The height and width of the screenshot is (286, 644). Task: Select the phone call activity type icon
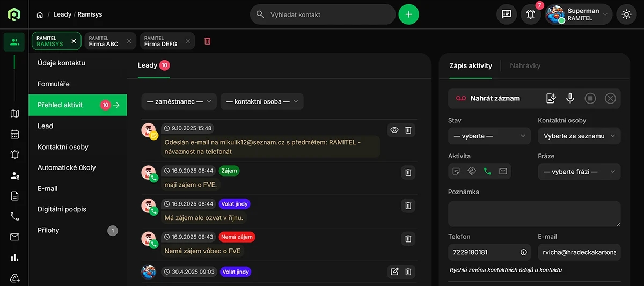pos(487,172)
